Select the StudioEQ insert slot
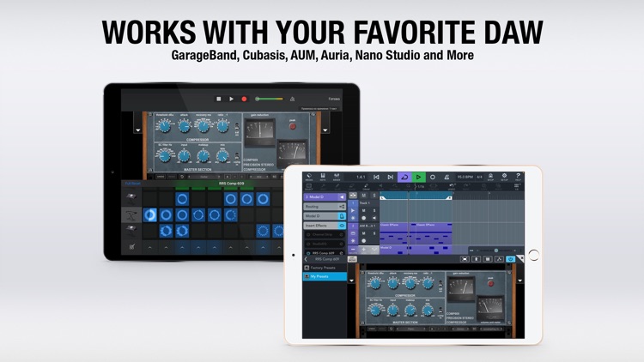The width and height of the screenshot is (644, 362). [325, 244]
